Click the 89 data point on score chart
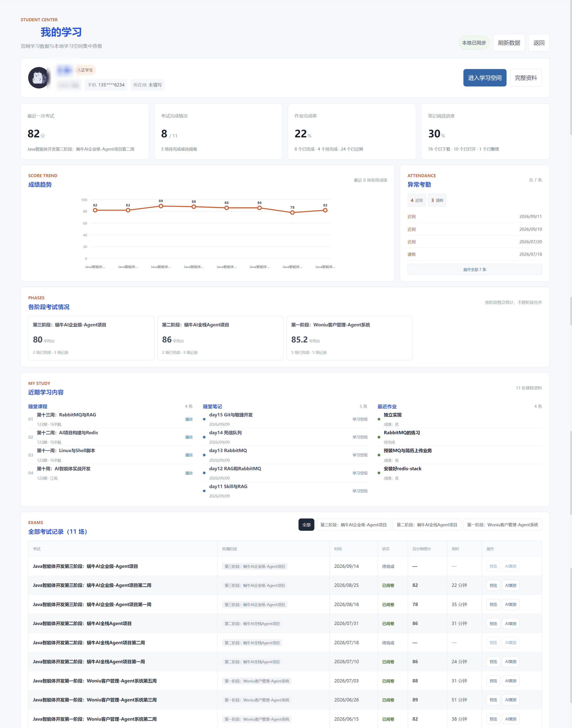The image size is (572, 728). pyautogui.click(x=161, y=206)
